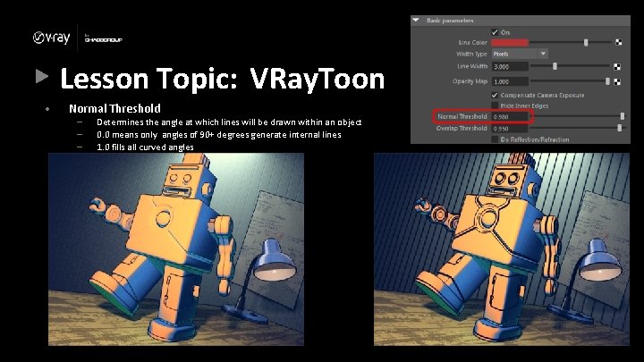Click the 'Line Color' label

(x=473, y=42)
